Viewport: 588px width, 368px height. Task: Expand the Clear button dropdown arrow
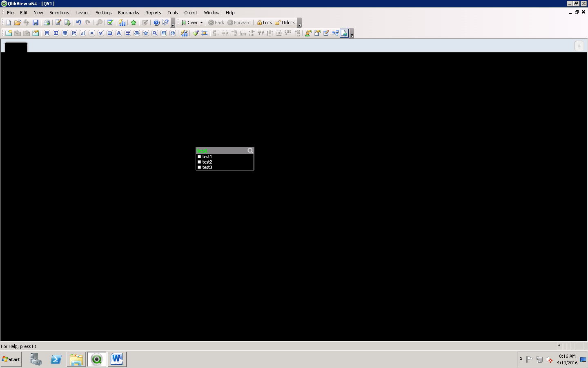[201, 22]
